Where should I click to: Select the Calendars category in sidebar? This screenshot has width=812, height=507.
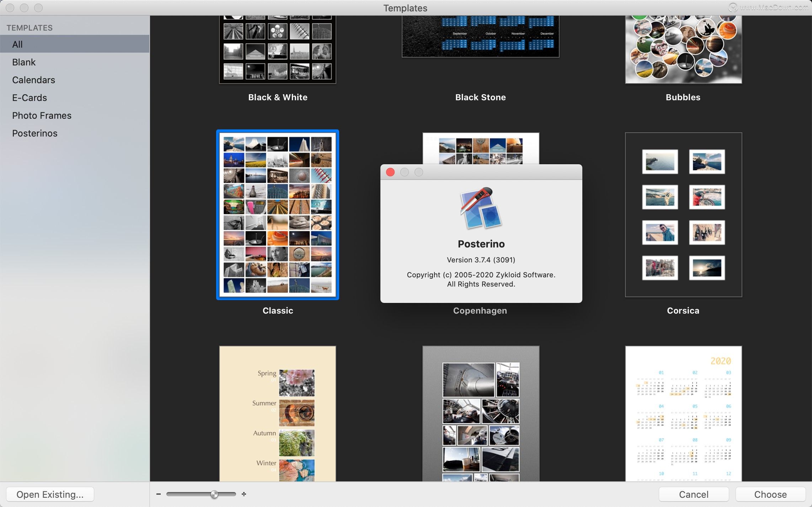click(33, 80)
